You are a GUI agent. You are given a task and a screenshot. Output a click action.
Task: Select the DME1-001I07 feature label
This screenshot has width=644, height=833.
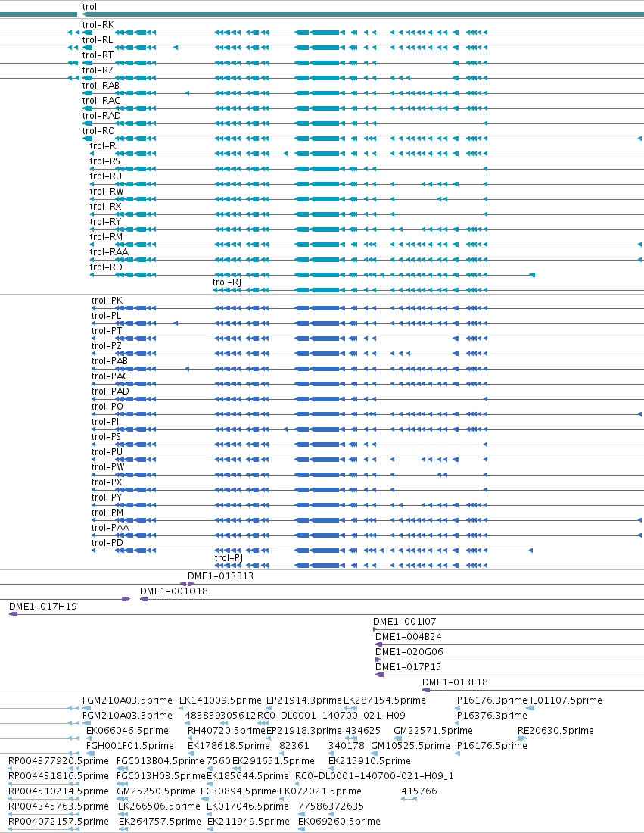click(405, 621)
